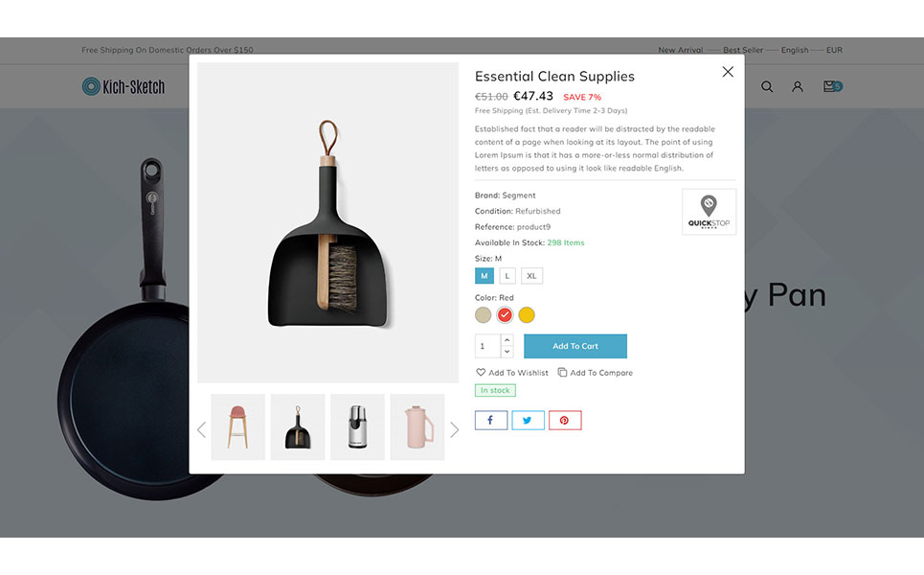Open the search magnifier icon
The height and width of the screenshot is (575, 924).
coord(767,86)
